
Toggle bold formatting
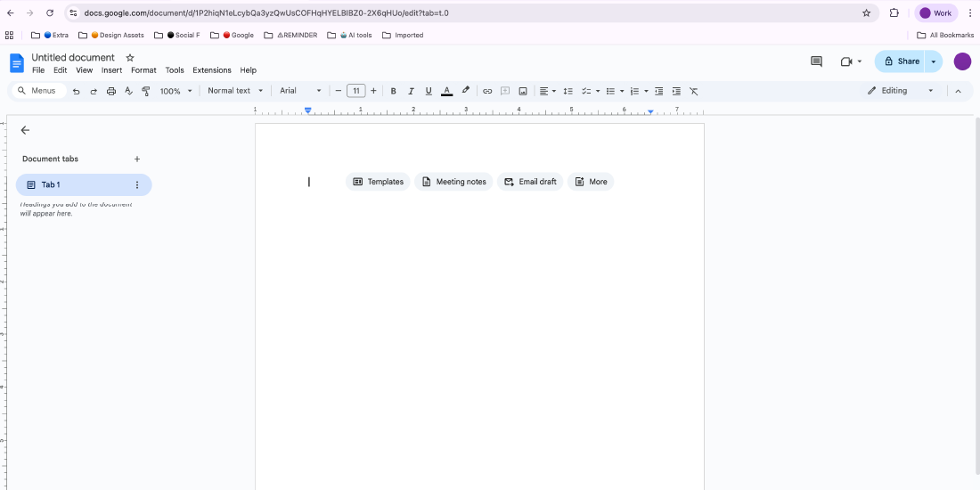[394, 91]
